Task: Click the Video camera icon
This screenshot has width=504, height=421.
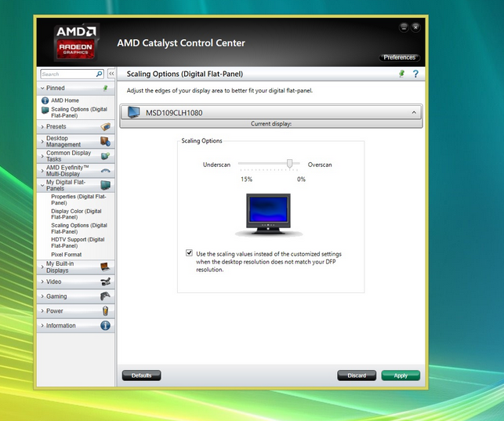Action: [106, 282]
